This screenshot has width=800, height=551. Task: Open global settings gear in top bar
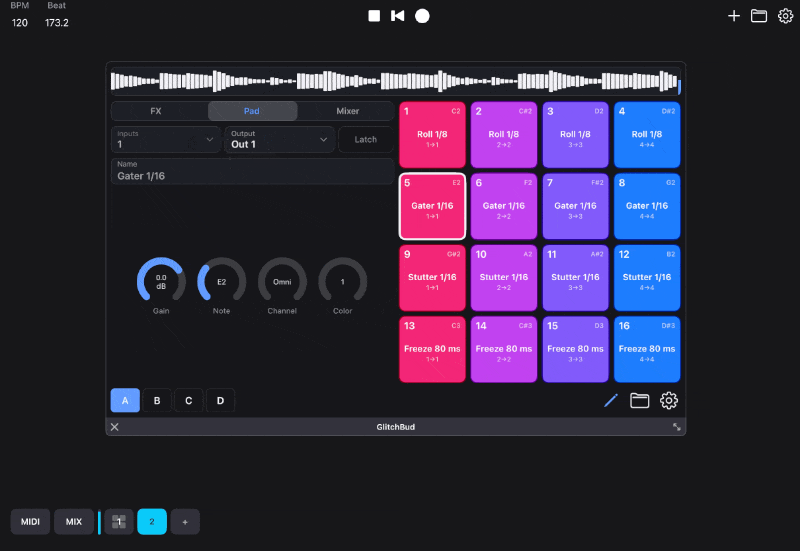(x=785, y=16)
